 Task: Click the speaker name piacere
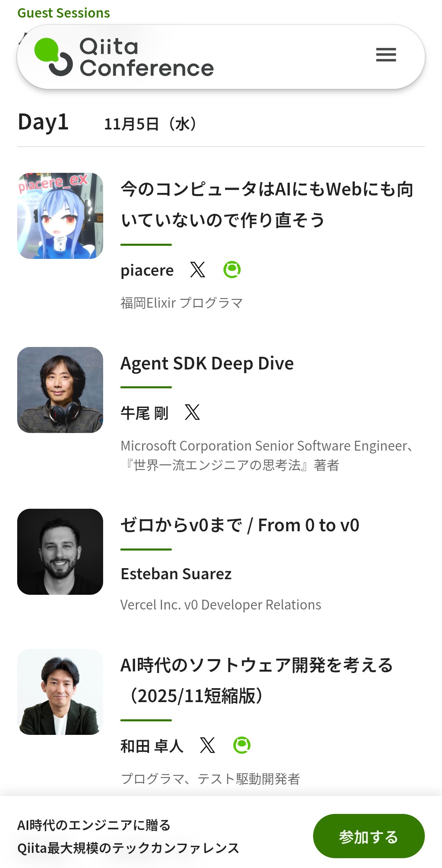coord(147,270)
